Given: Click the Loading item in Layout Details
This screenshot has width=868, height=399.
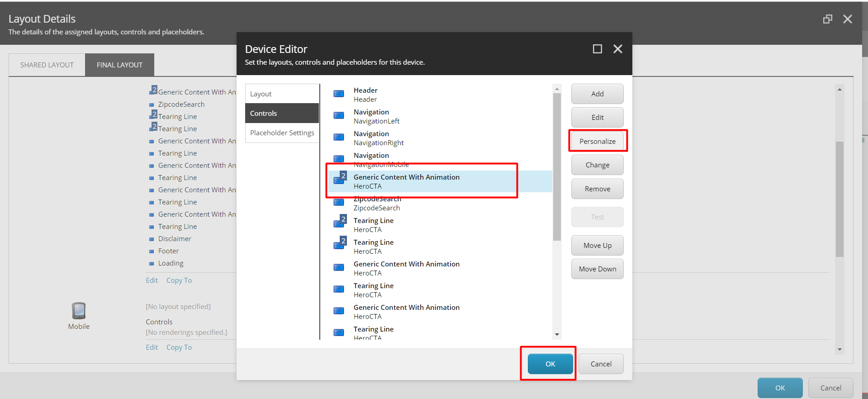Looking at the screenshot, I should click(x=171, y=263).
